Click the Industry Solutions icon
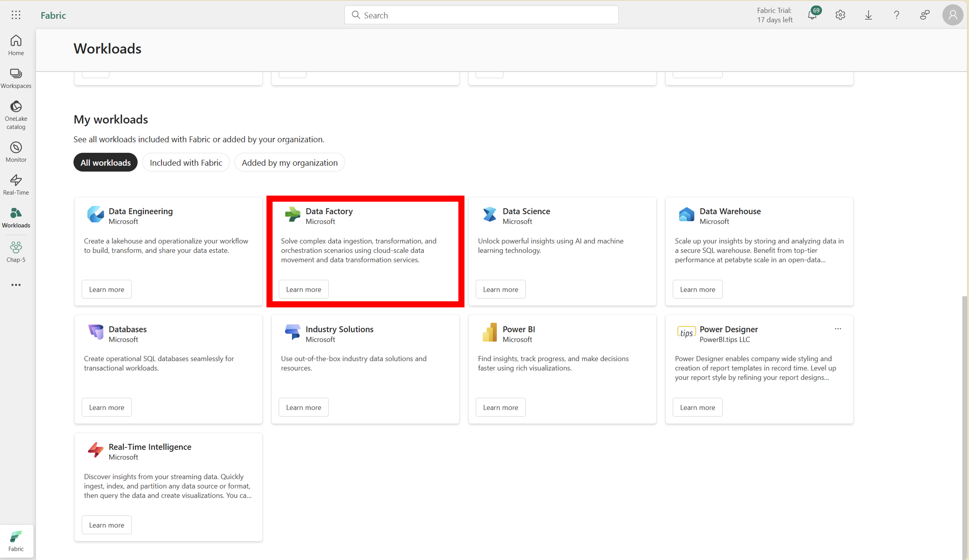The image size is (969, 560). (x=292, y=332)
